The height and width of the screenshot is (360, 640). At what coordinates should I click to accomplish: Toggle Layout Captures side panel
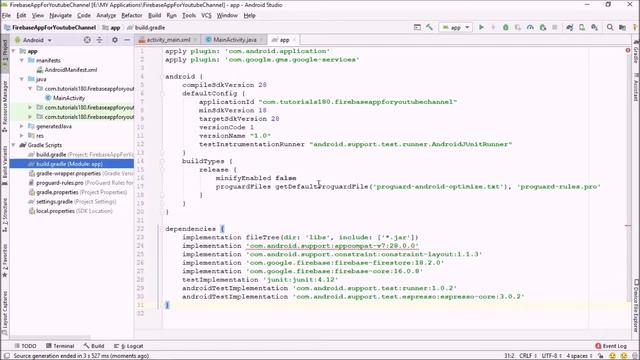[4, 313]
